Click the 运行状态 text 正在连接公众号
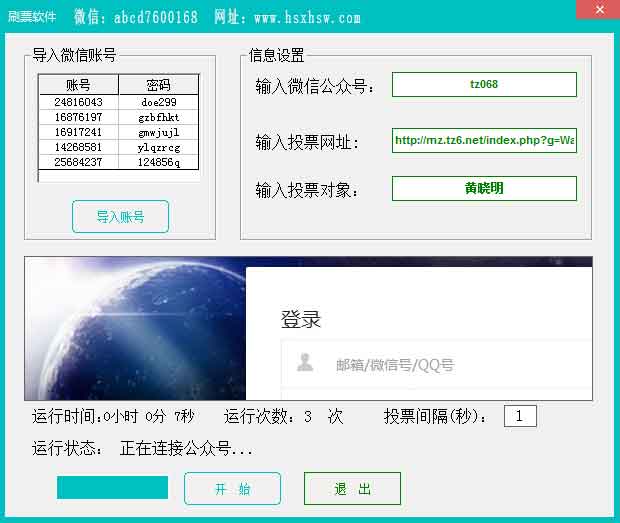 pyautogui.click(x=186, y=448)
